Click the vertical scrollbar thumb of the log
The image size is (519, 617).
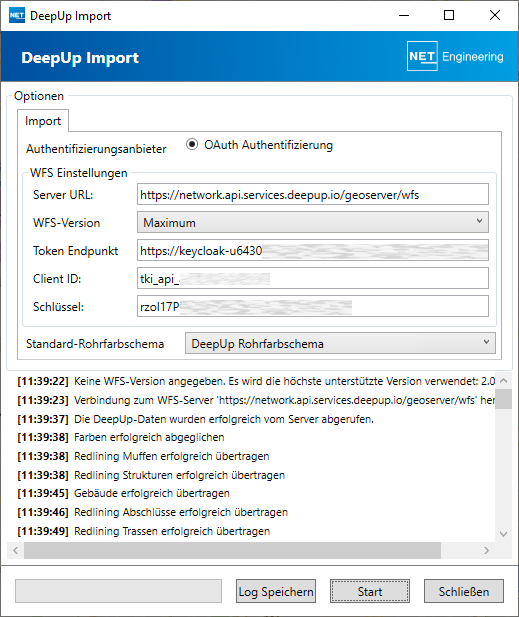pyautogui.click(x=503, y=399)
